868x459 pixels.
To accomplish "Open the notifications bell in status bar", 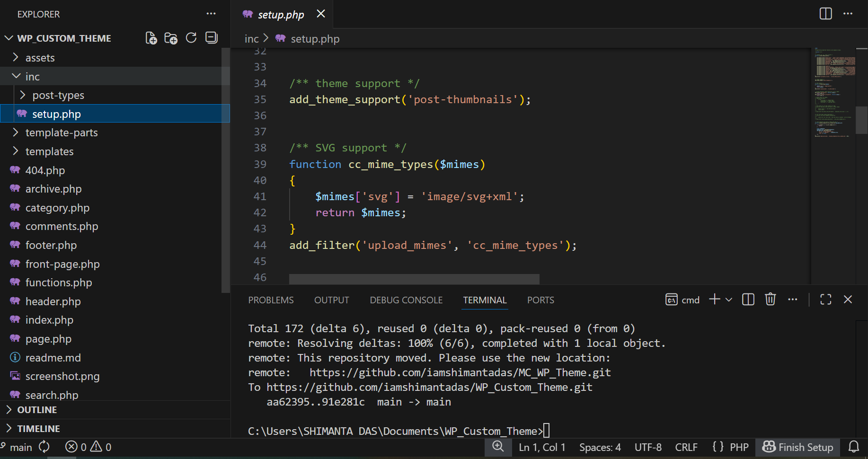I will tap(854, 447).
